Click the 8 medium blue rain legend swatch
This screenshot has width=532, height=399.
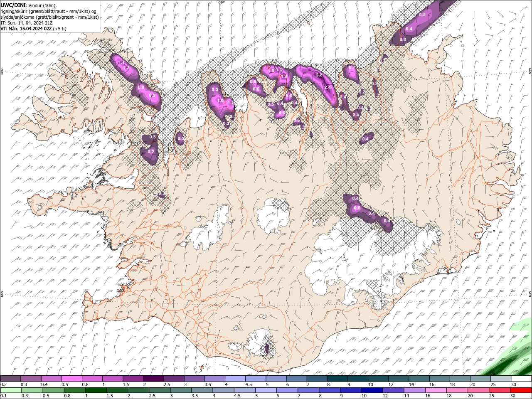click(329, 390)
